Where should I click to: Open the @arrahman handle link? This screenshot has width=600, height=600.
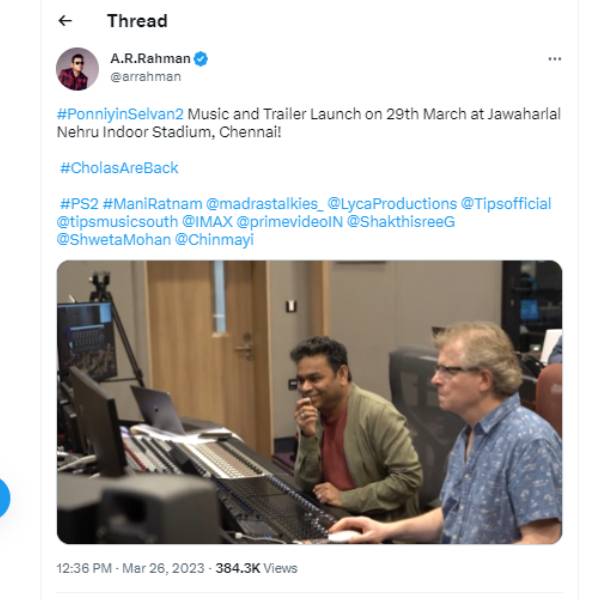click(145, 77)
